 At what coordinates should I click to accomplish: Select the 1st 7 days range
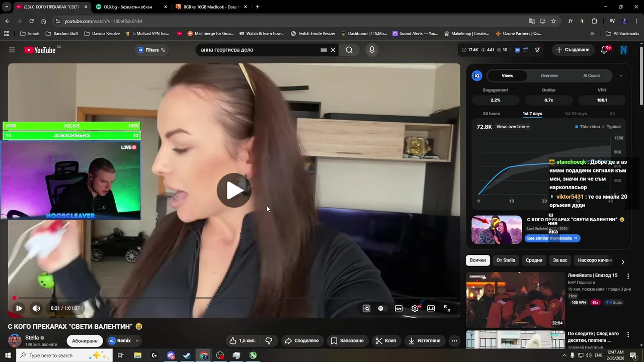pos(532,114)
